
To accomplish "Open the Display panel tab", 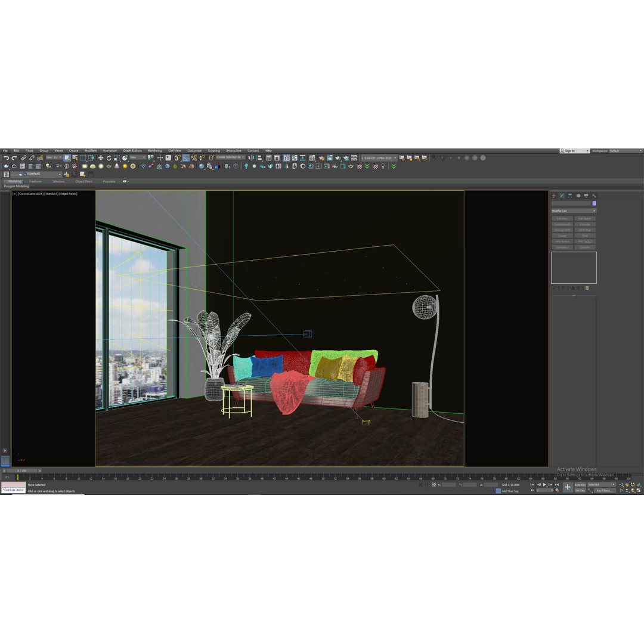I will [x=586, y=196].
